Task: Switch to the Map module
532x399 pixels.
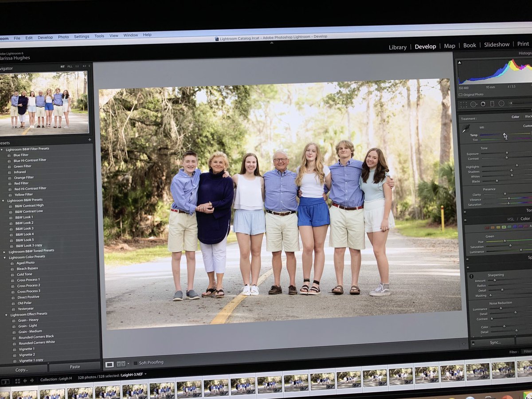Action: pos(450,46)
